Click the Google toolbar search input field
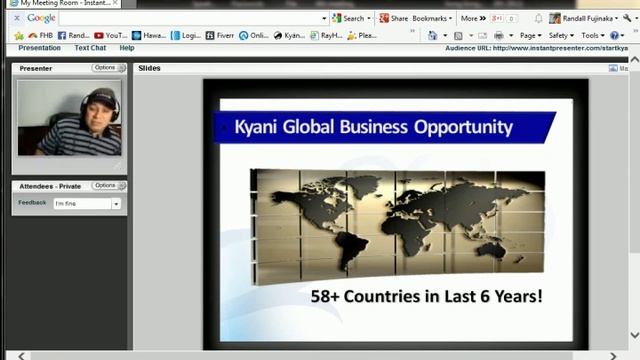 point(190,18)
